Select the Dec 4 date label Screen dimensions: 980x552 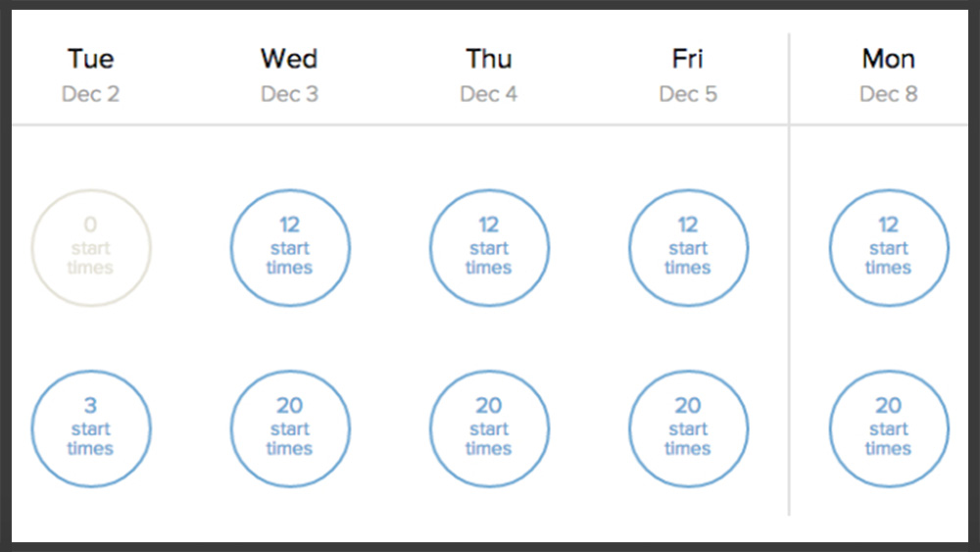click(489, 94)
